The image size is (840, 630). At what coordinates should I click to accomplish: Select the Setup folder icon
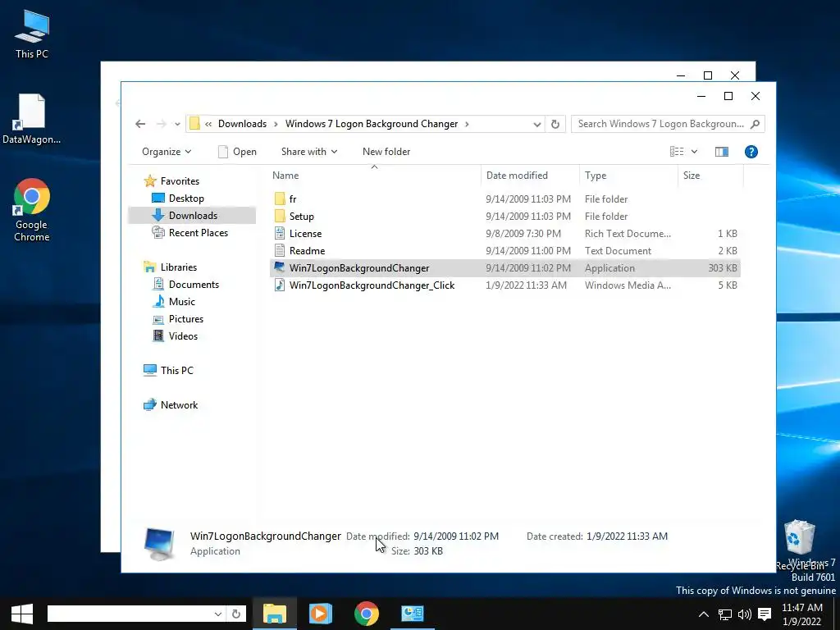(280, 217)
